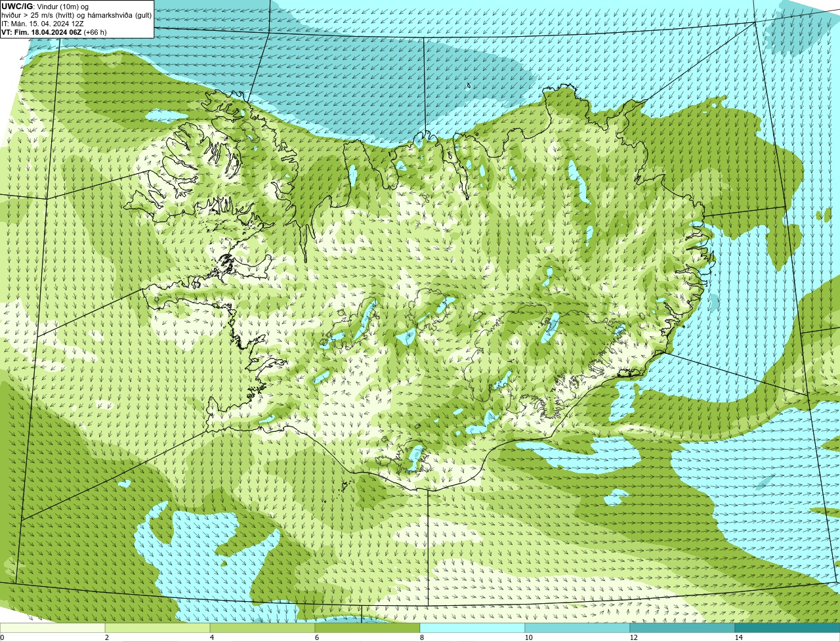Click the legend value label 14
Image resolution: width=840 pixels, height=642 pixels.
click(x=738, y=637)
